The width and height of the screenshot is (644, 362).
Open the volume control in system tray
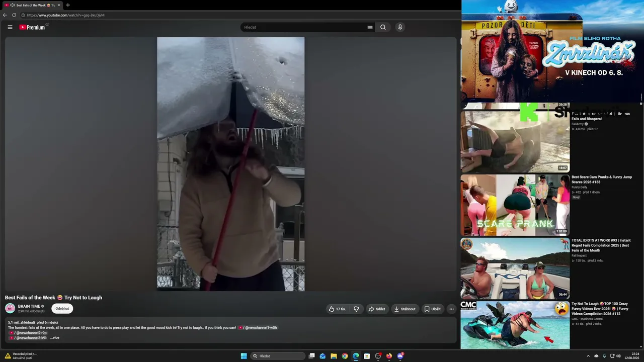coord(618,356)
